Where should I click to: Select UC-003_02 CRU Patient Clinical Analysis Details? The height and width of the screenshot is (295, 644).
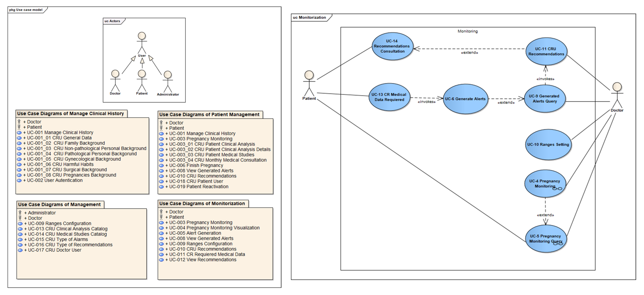pyautogui.click(x=215, y=149)
